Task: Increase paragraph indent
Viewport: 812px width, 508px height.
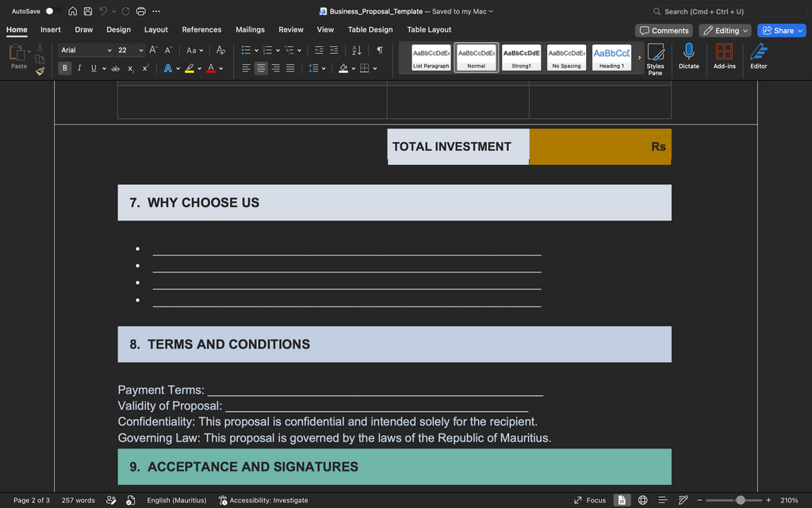Action: pos(334,50)
